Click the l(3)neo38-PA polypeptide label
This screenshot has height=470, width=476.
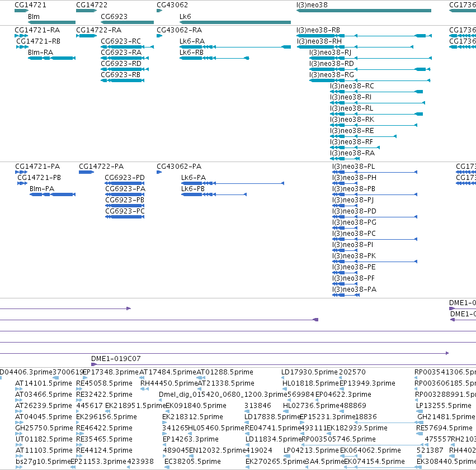[355, 289]
